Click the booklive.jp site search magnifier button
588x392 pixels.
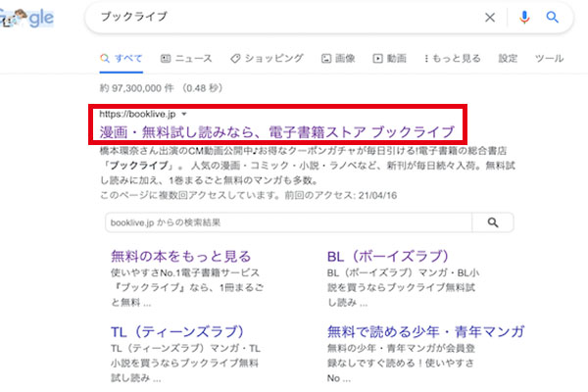[493, 222]
